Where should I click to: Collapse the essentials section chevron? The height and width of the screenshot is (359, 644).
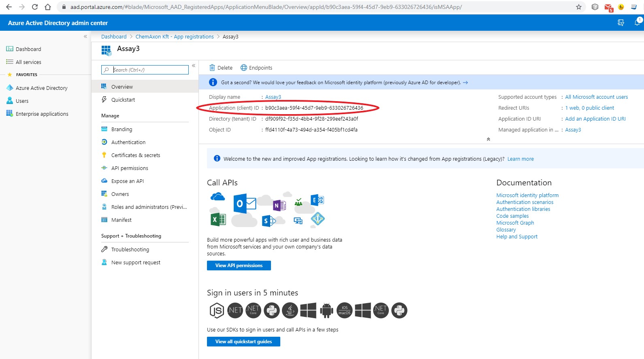pyautogui.click(x=488, y=139)
